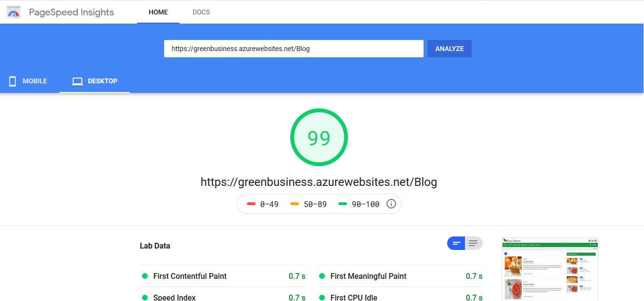Viewport: 644px width, 301px height.
Task: Expand the First Contentful Paint metric
Action: tap(190, 276)
